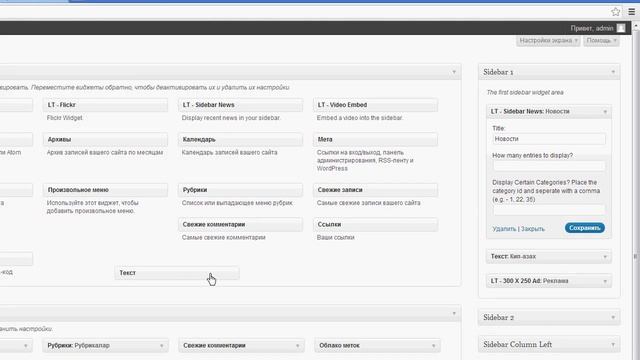This screenshot has width=640, height=360.
Task: Open the 'Настройки экрана' screen options tab
Action: 548,40
